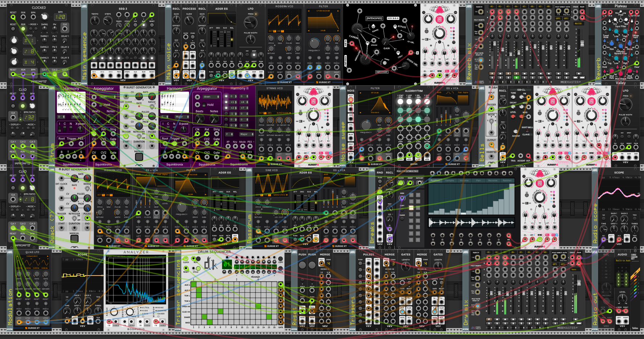The height and width of the screenshot is (339, 644).
Task: Click AUX 1 step 1 cell in Drum Sequencer
Action: click(x=194, y=285)
